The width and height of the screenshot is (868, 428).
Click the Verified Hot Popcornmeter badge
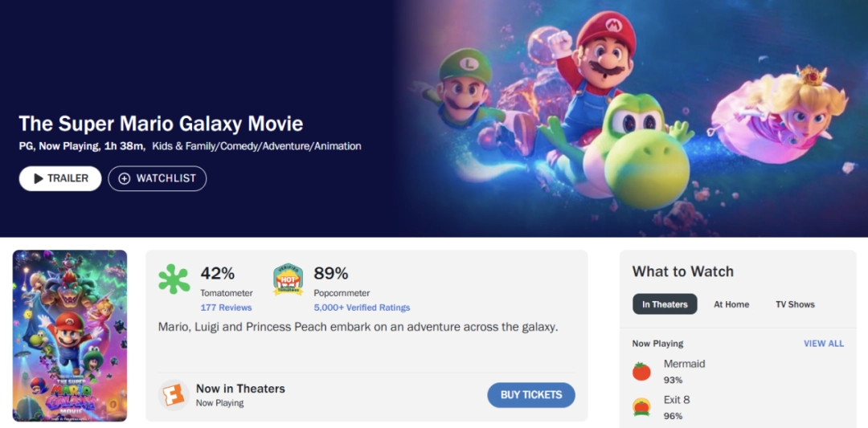pyautogui.click(x=288, y=279)
